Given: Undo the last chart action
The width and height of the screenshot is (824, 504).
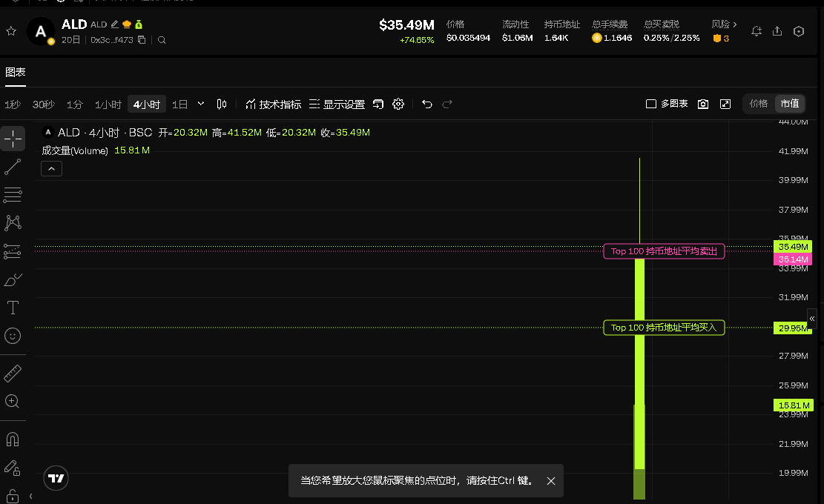Looking at the screenshot, I should [x=426, y=104].
